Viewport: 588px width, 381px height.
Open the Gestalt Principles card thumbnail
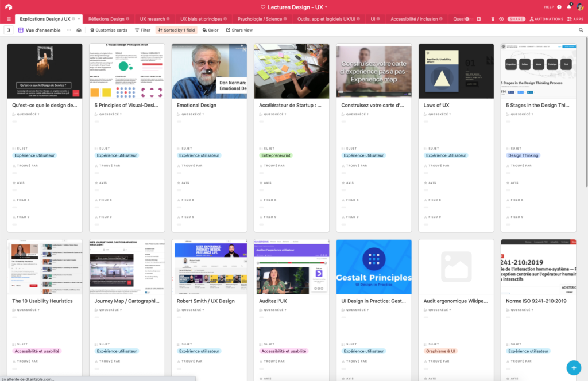(374, 267)
